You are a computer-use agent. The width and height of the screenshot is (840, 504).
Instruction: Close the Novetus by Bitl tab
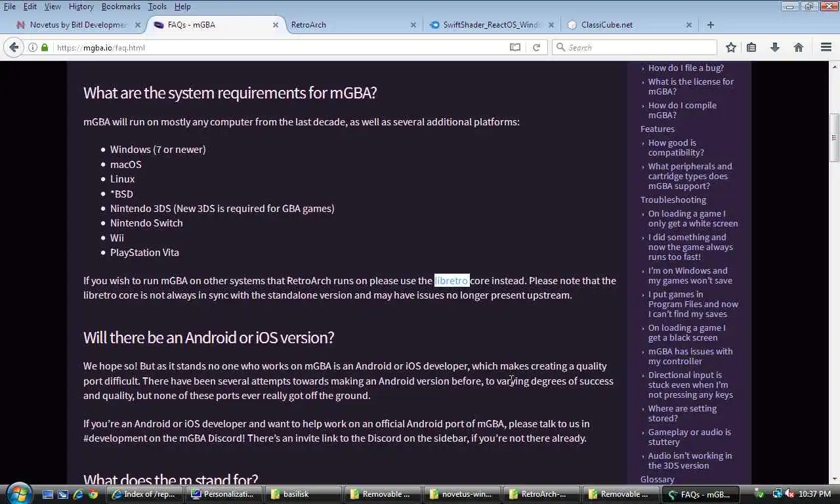tap(138, 25)
